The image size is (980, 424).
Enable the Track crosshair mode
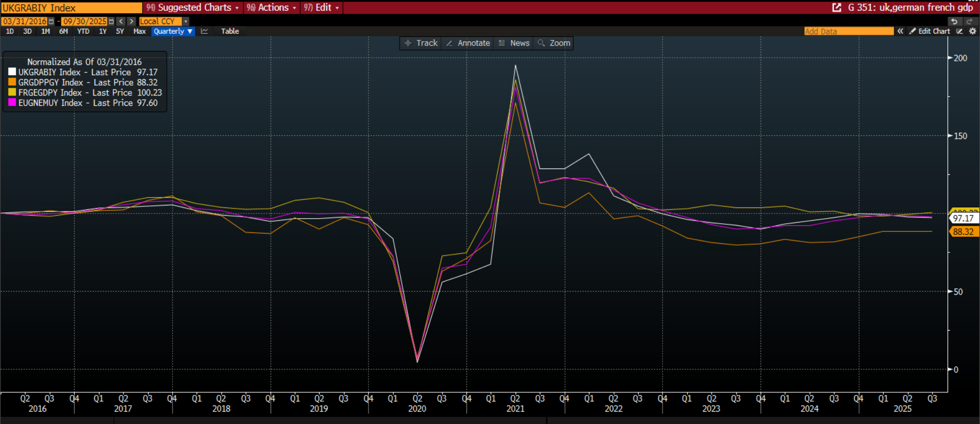pos(421,43)
